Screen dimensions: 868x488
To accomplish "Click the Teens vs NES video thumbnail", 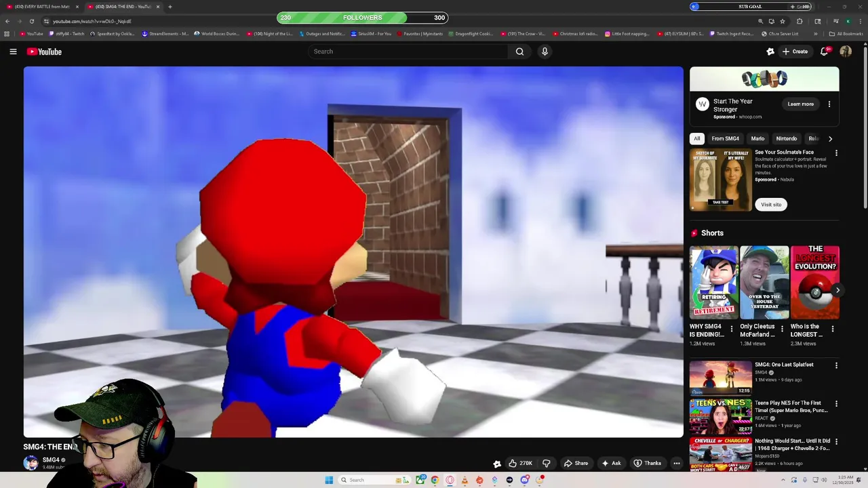I will [x=721, y=416].
